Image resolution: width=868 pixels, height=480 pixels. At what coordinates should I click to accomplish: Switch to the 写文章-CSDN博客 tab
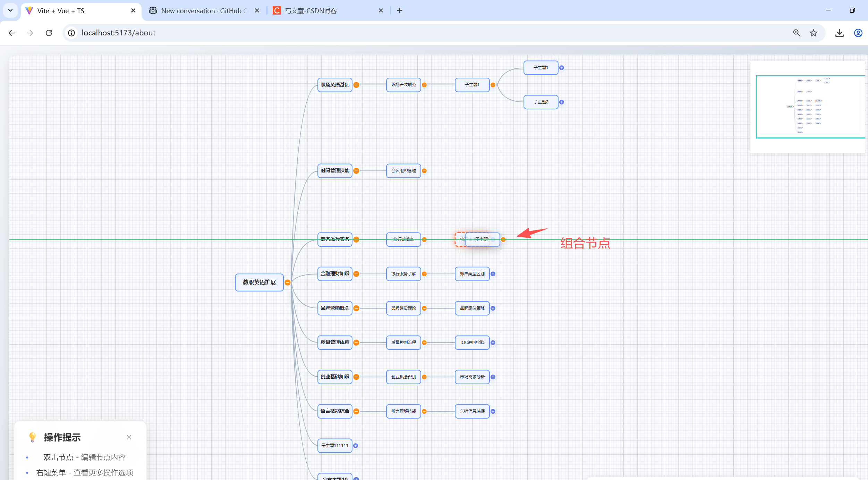point(310,11)
